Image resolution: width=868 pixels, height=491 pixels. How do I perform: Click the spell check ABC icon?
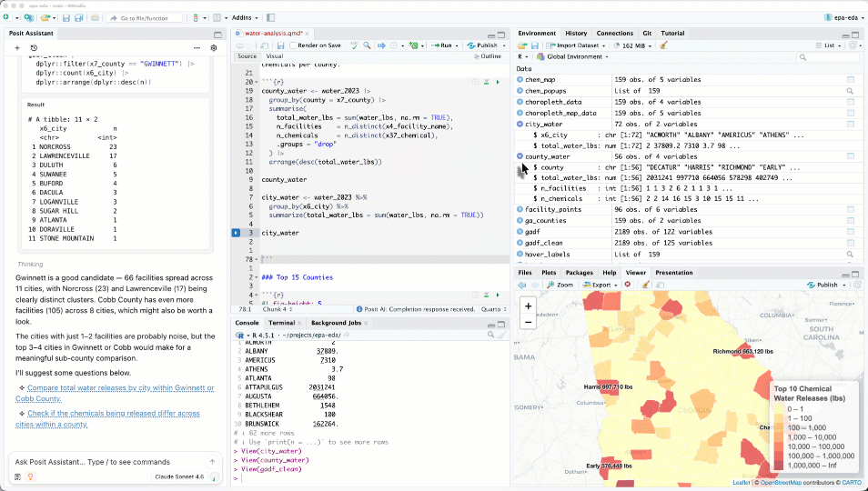coord(354,45)
